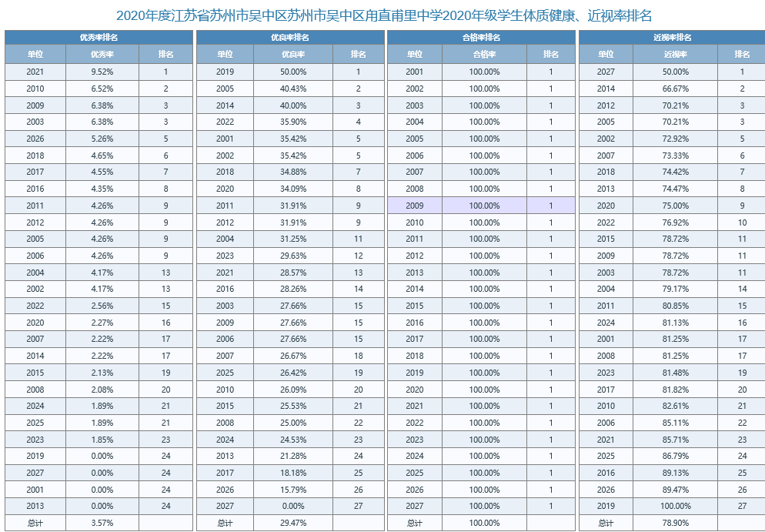Click the 29.47% total in 优良率排名 table
The height and width of the screenshot is (532, 765).
293,523
